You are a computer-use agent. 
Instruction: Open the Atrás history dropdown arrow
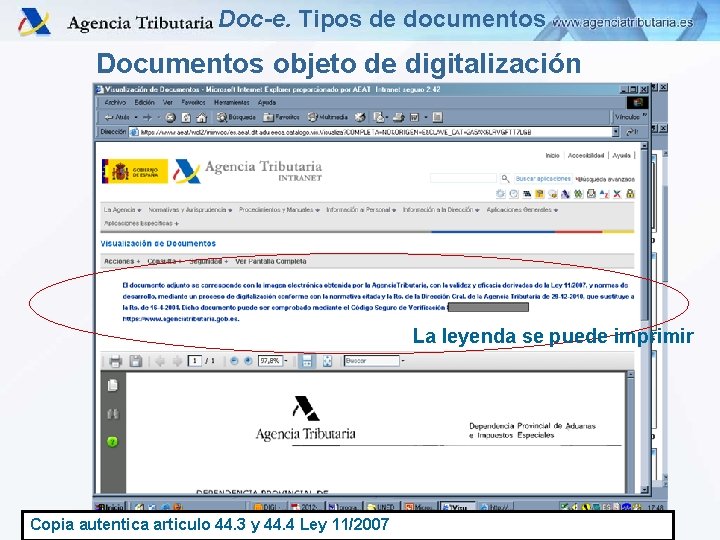pos(136,118)
